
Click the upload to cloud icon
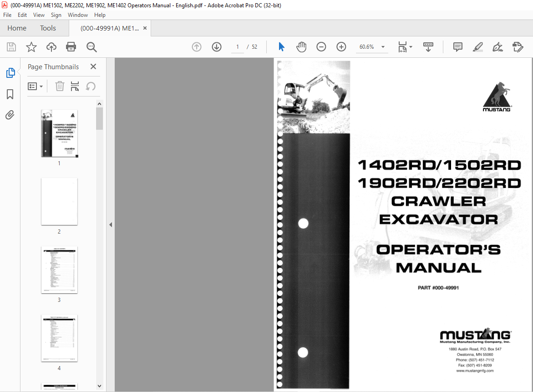[51, 47]
